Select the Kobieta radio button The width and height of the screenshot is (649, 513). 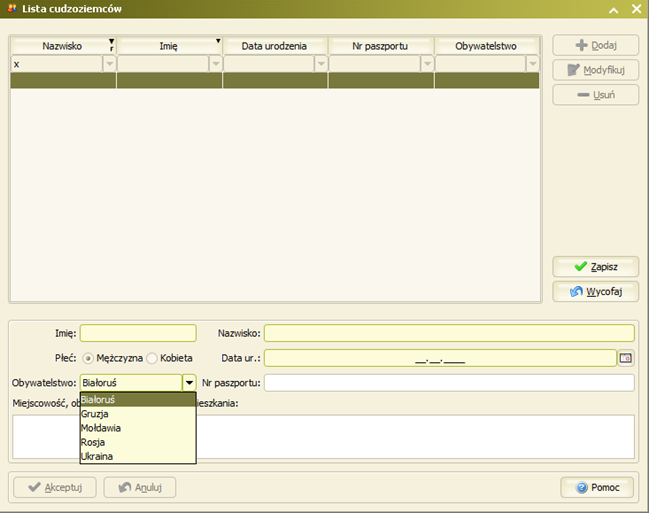tap(152, 358)
